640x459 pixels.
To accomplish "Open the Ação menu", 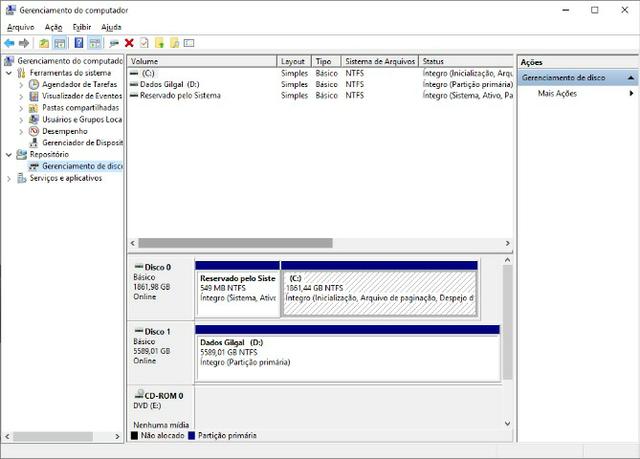I will 53,27.
